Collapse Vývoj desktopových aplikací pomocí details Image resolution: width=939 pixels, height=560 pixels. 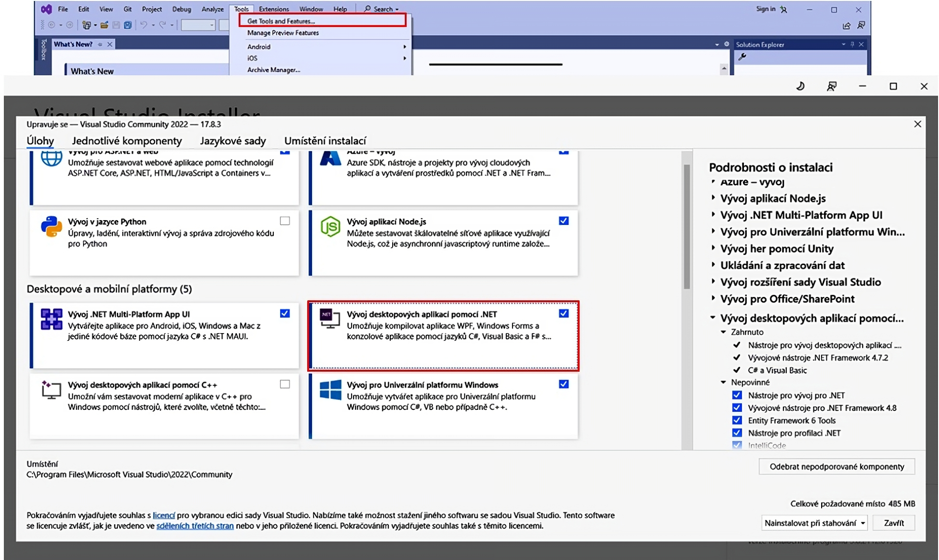713,318
